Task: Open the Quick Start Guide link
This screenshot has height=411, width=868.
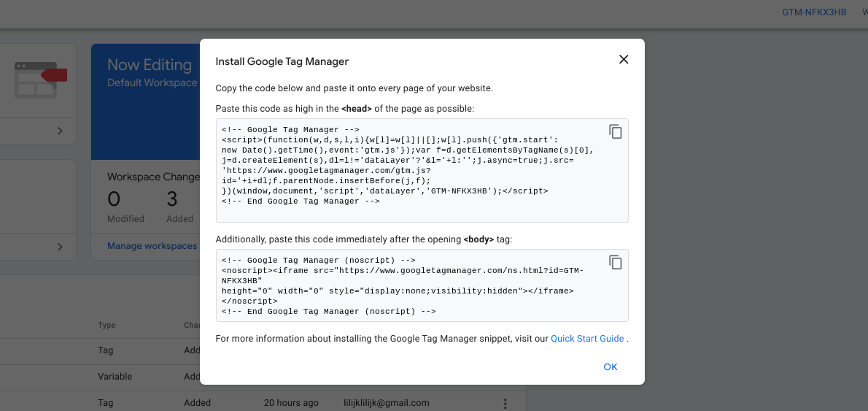Action: 587,339
